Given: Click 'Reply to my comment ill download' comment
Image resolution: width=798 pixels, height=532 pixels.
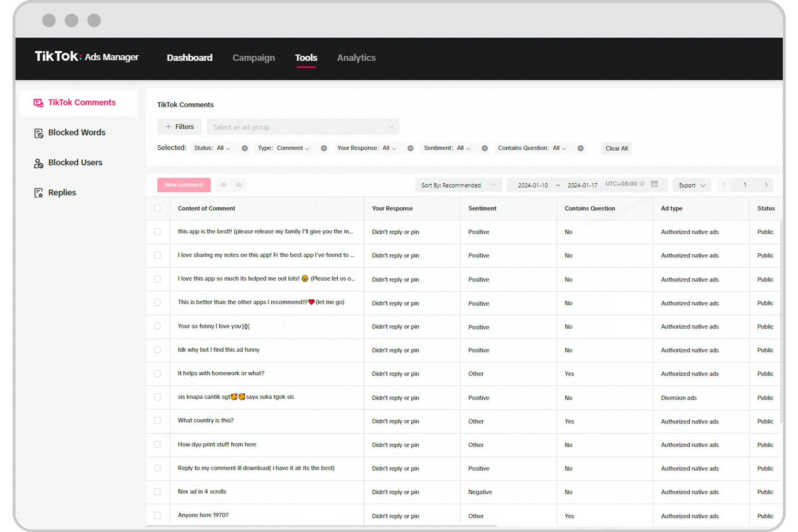Looking at the screenshot, I should 256,468.
